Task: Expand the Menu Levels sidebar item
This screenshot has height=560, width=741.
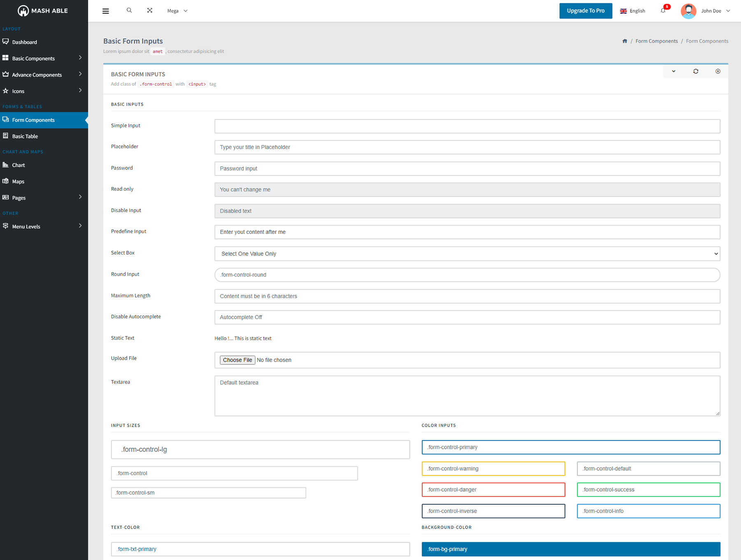Action: [44, 226]
